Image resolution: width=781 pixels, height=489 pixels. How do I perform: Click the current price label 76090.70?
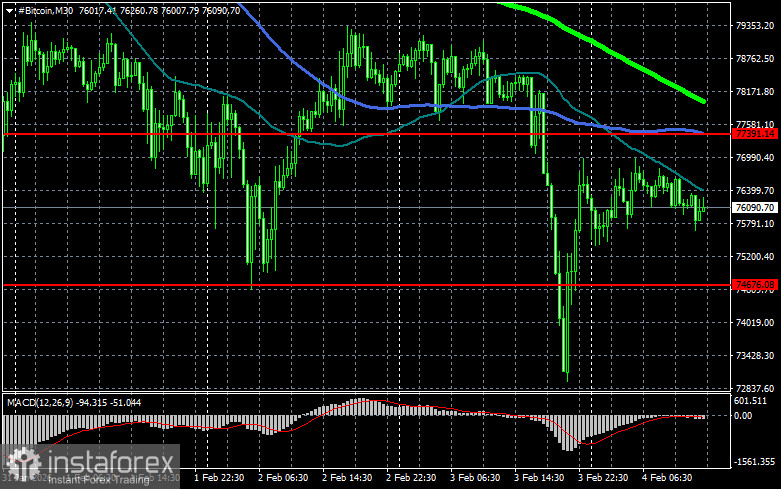(x=755, y=207)
